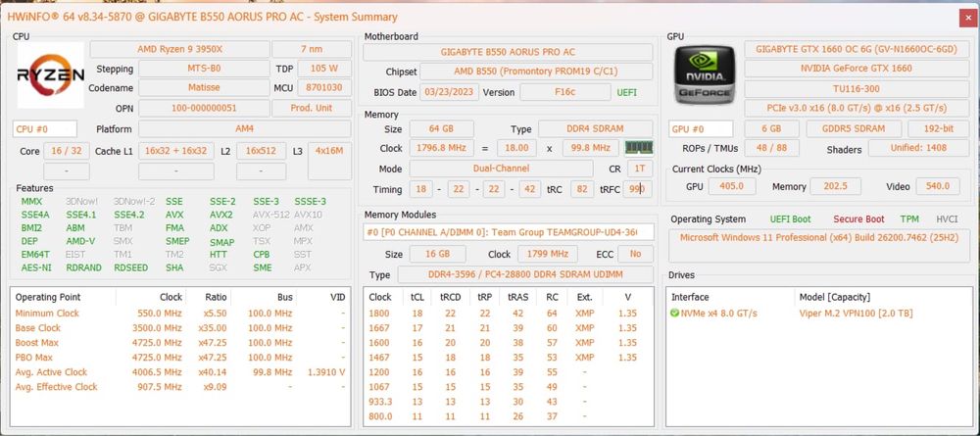This screenshot has width=980, height=436.
Task: Click the MCU 8701030 field
Action: tap(323, 88)
